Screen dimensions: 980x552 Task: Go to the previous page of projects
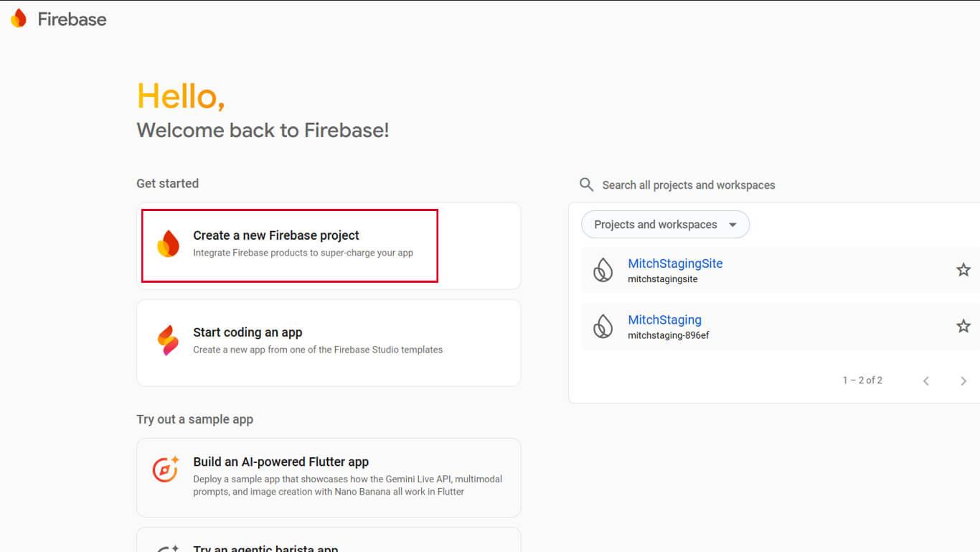point(925,380)
